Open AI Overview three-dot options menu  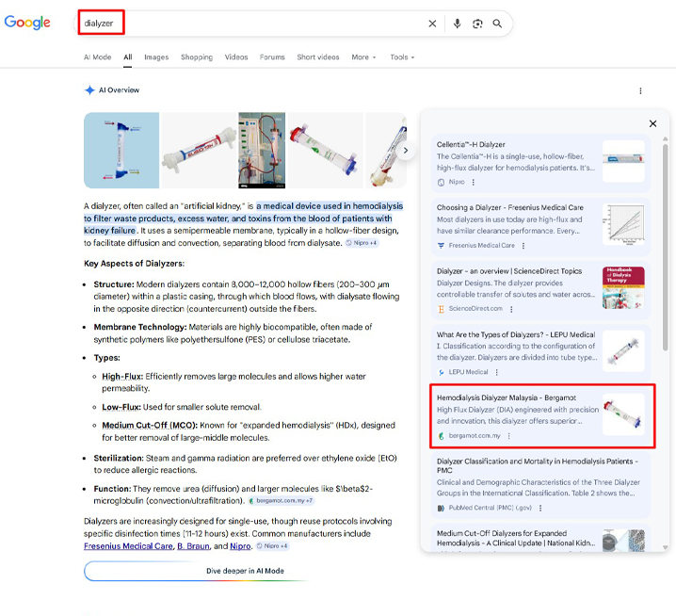point(640,91)
